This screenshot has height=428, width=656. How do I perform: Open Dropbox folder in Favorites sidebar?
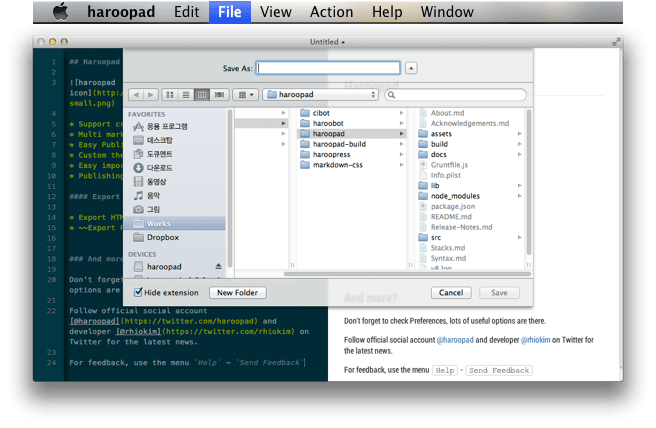pyautogui.click(x=162, y=237)
